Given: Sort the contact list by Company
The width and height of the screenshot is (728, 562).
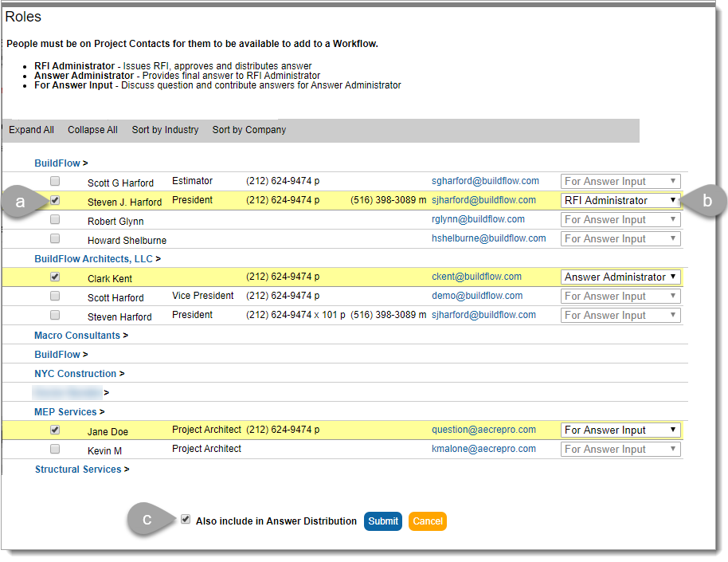Looking at the screenshot, I should coord(249,129).
